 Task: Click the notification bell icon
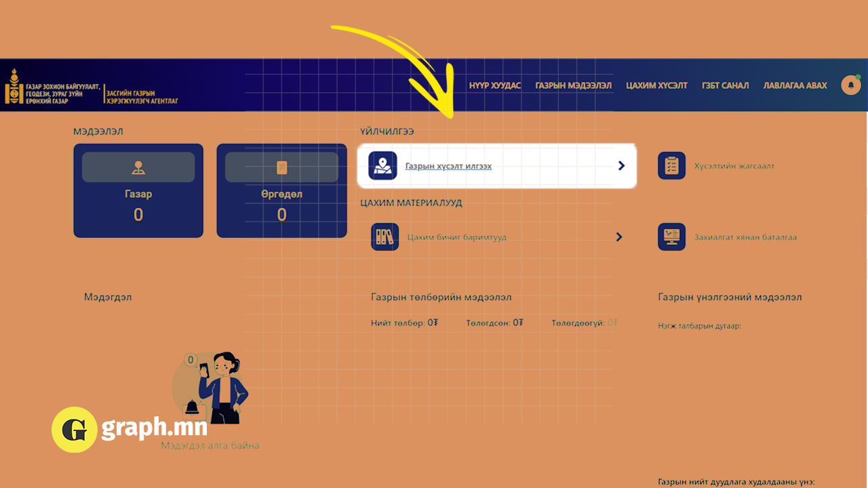point(850,85)
